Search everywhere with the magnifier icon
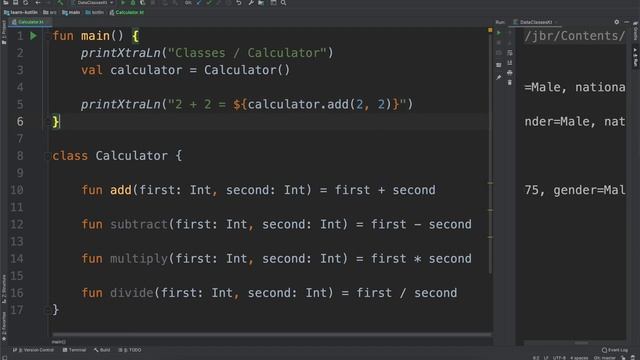 [283, 2]
